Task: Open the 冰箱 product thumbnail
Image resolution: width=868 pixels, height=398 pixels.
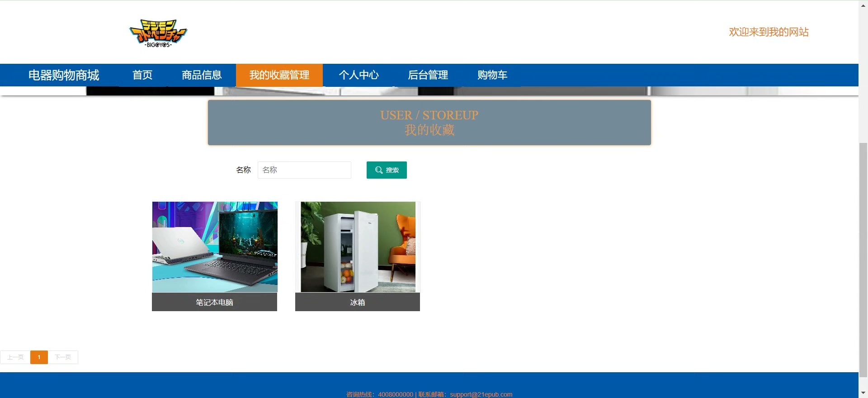Action: pyautogui.click(x=358, y=247)
